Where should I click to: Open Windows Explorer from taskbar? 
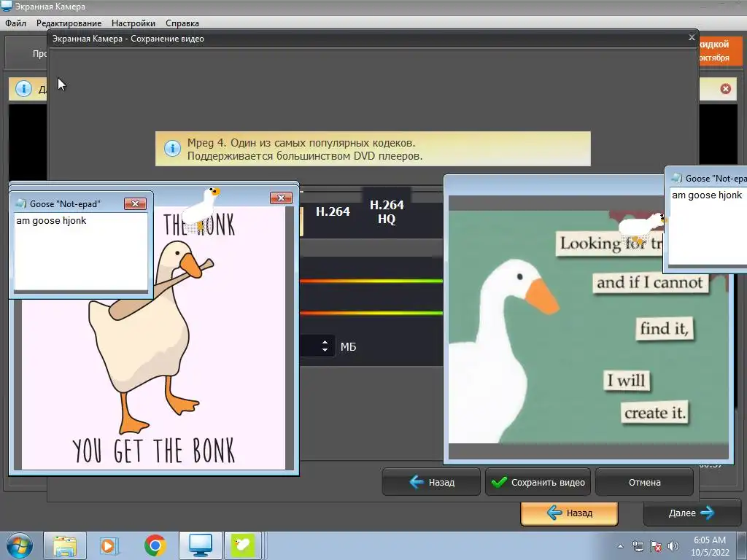65,545
